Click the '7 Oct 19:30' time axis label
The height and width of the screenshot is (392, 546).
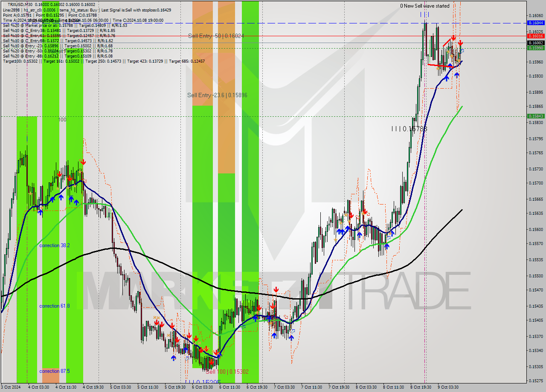pos(339,387)
